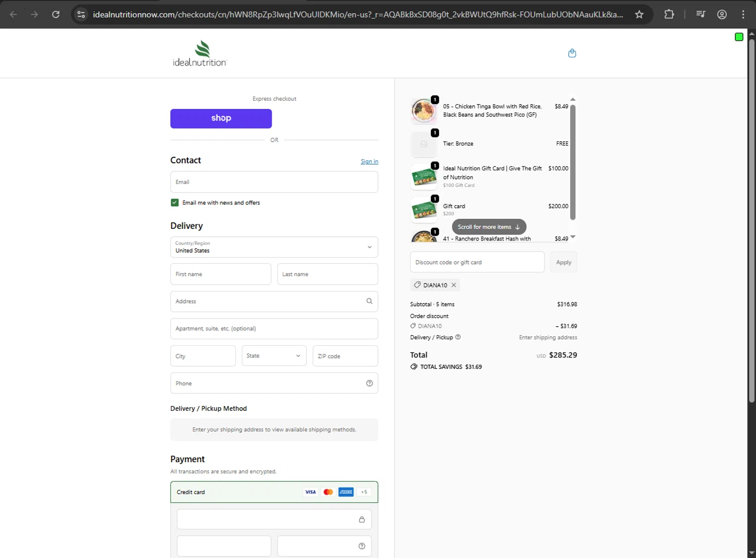View site information icon in address bar

[81, 14]
